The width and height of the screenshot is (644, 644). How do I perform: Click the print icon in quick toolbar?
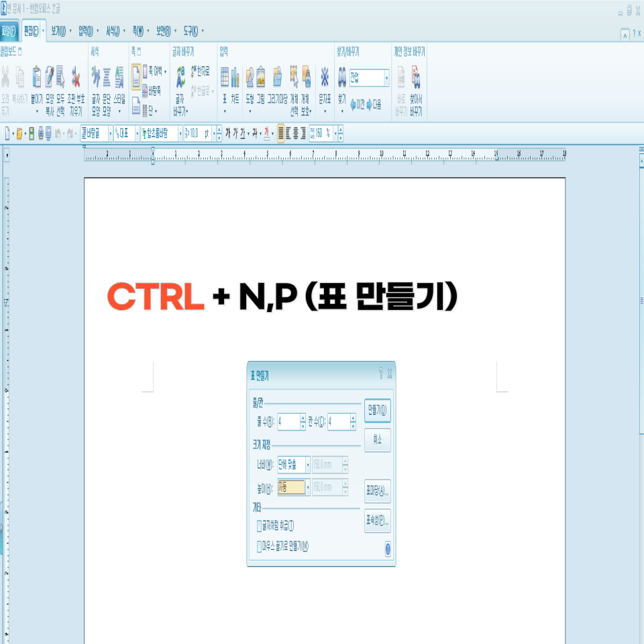pos(41,133)
